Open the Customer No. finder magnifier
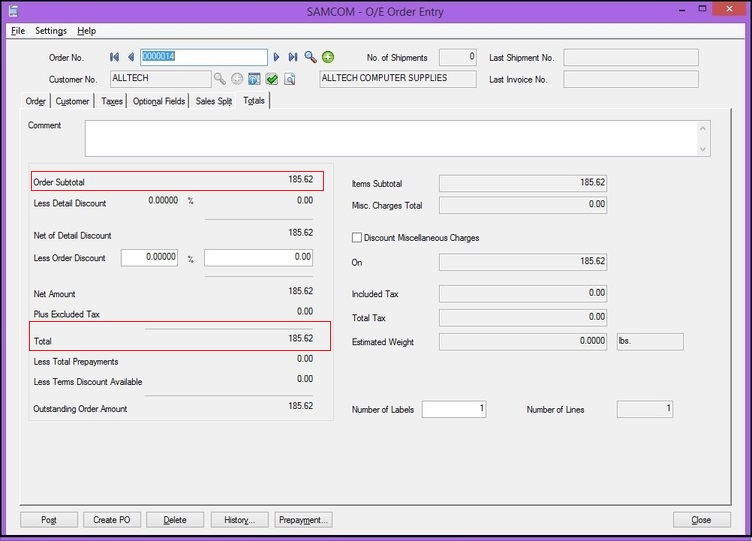Screen dimensions: 752x541 coord(220,79)
